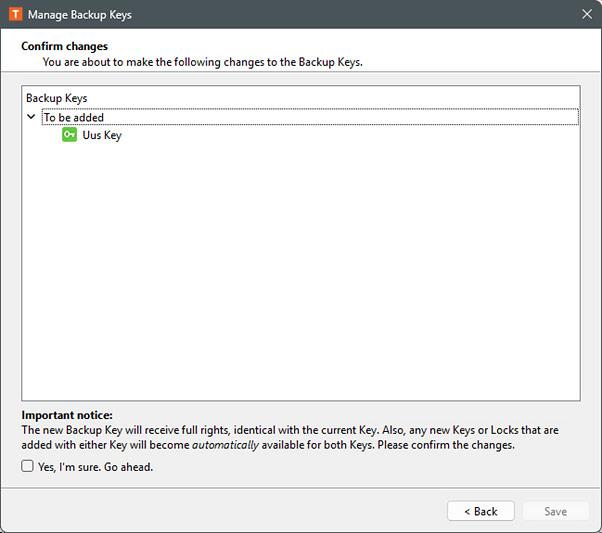Click the "Backup Keys" list header

click(x=57, y=98)
